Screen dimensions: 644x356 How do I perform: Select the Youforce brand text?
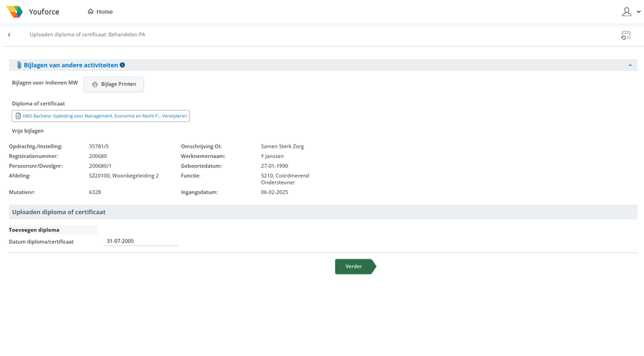(x=44, y=12)
